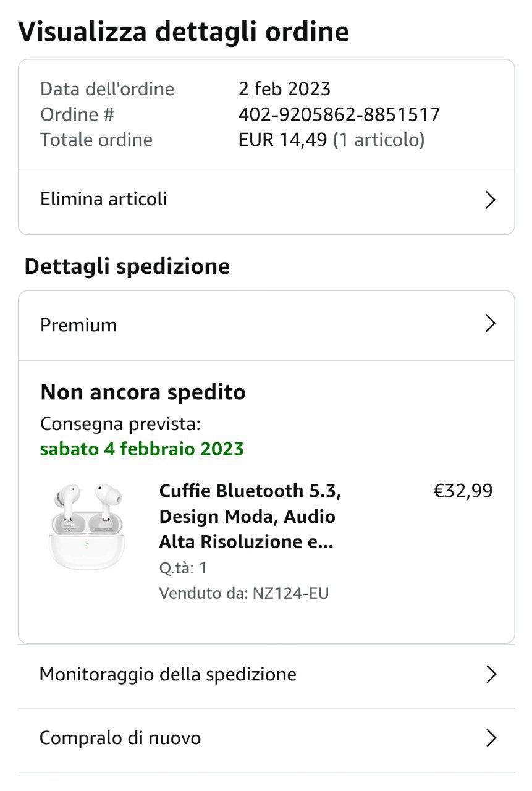Tap the Non ancora spedito status heading
This screenshot has height=791, width=532.
pyautogui.click(x=143, y=392)
